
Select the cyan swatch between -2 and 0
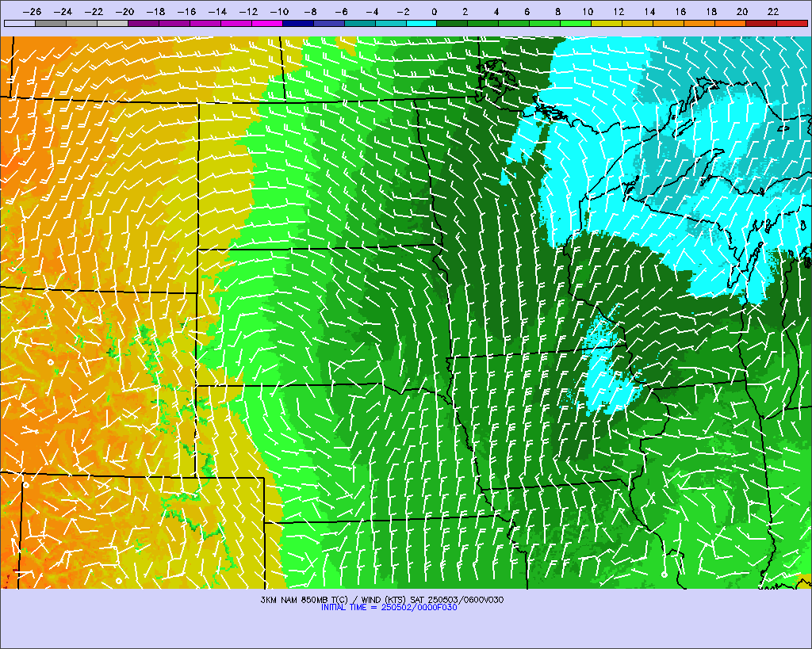(x=422, y=23)
